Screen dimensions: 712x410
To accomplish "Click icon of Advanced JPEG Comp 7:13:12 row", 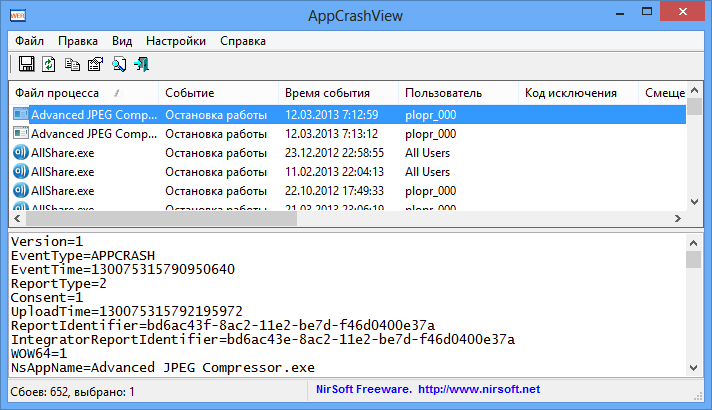I will coord(21,133).
